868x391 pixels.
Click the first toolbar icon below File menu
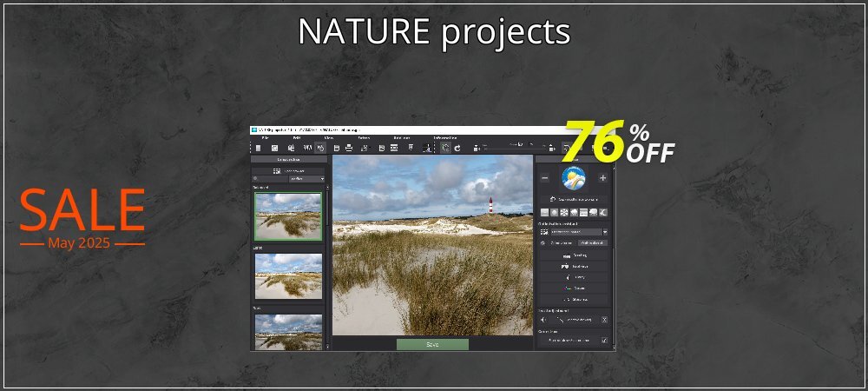(258, 148)
